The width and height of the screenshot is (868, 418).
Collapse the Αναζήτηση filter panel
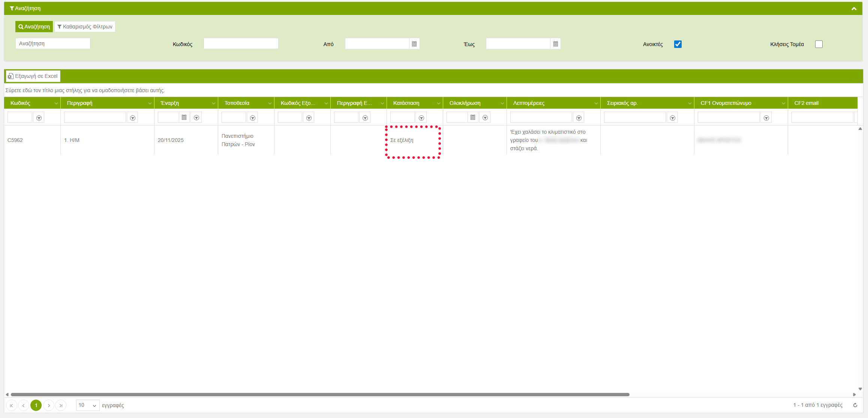pos(854,9)
